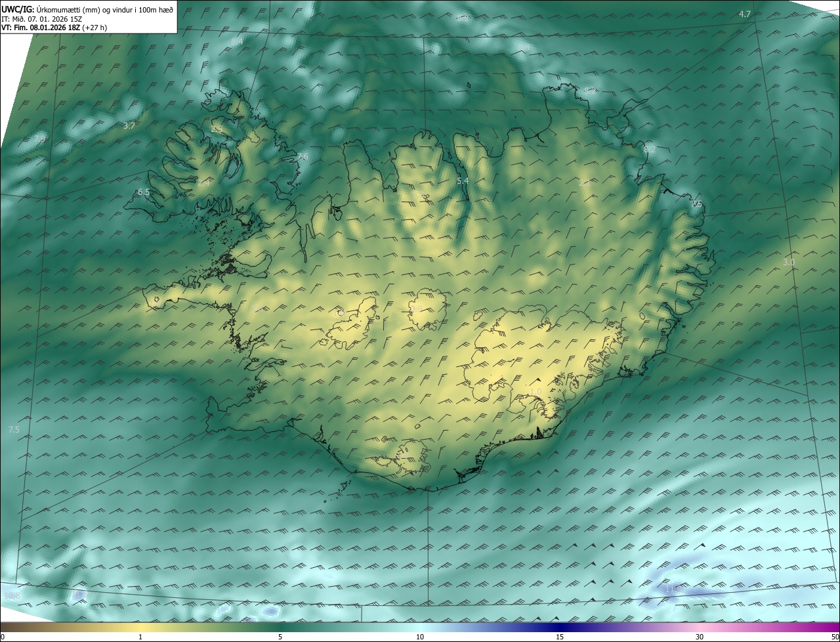Click the '0' tick on the colour scale

(3, 637)
